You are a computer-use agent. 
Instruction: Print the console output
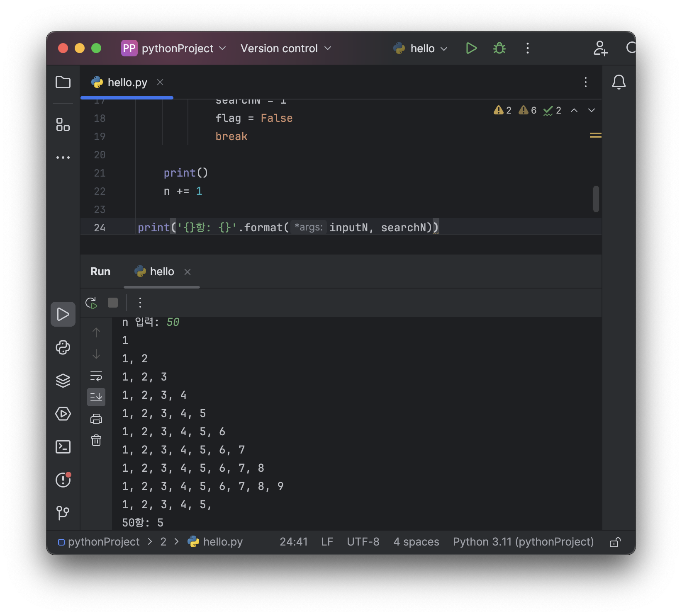point(96,419)
